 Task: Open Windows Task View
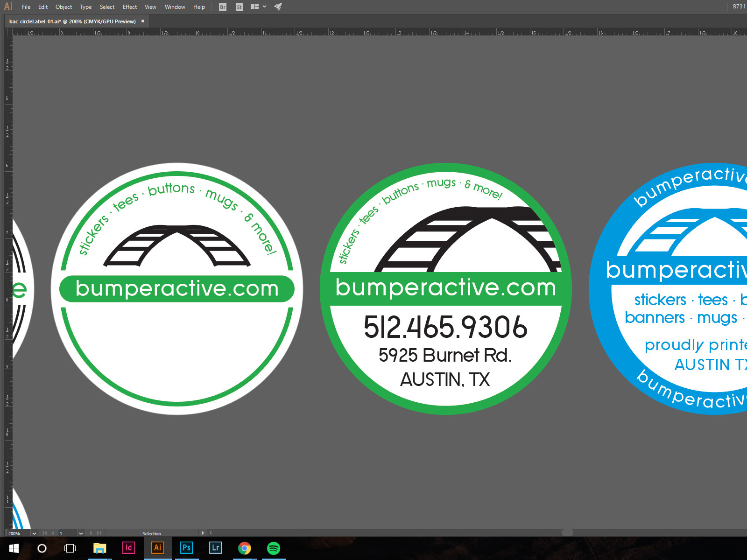[x=70, y=548]
